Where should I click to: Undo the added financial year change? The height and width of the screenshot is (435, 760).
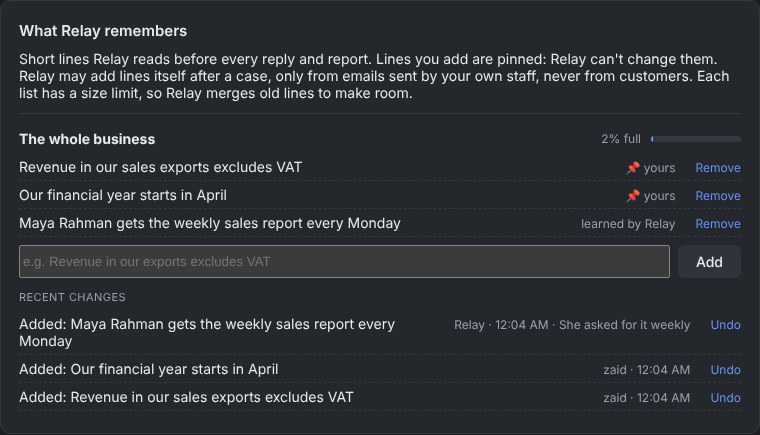pos(725,370)
